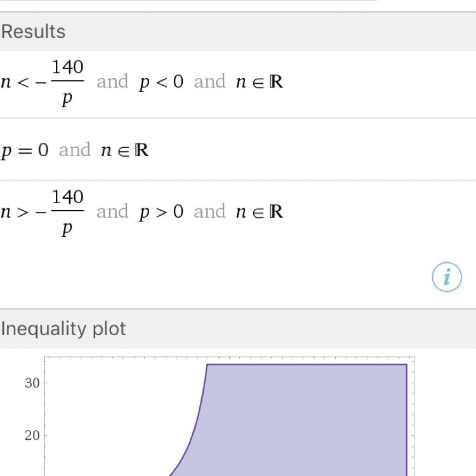The width and height of the screenshot is (476, 476).
Task: Click the gray 'and' before n ∈ ℝ in the third result
Action: [x=210, y=211]
